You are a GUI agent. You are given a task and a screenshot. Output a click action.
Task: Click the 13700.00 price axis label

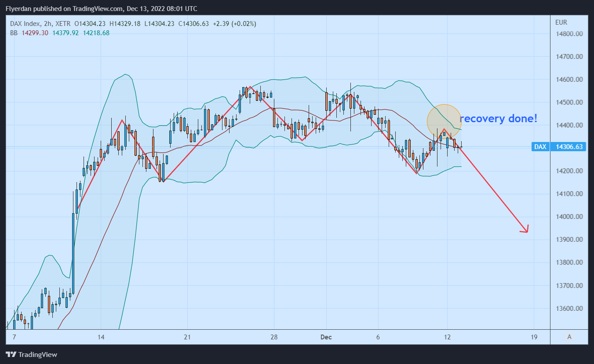(570, 286)
